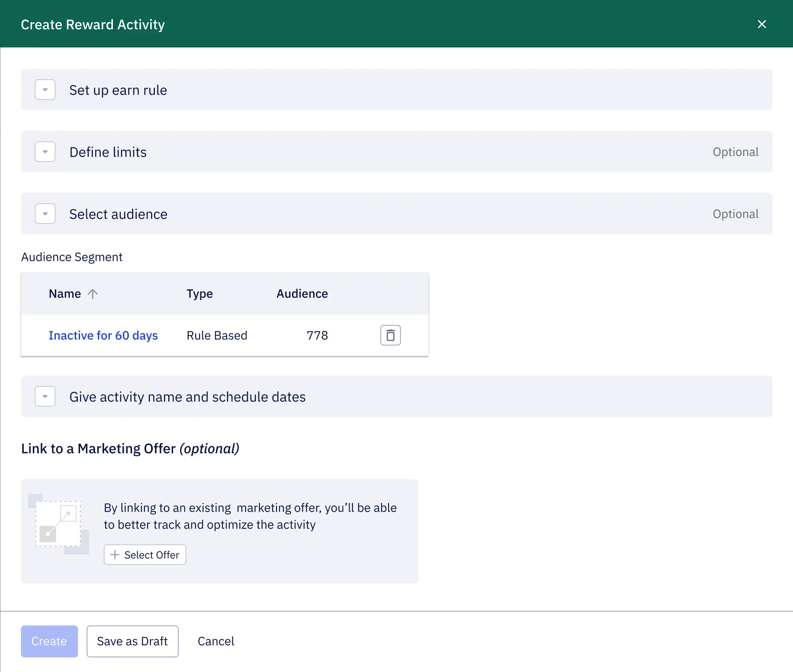
Task: Expand the Define limits section
Action: pos(45,152)
